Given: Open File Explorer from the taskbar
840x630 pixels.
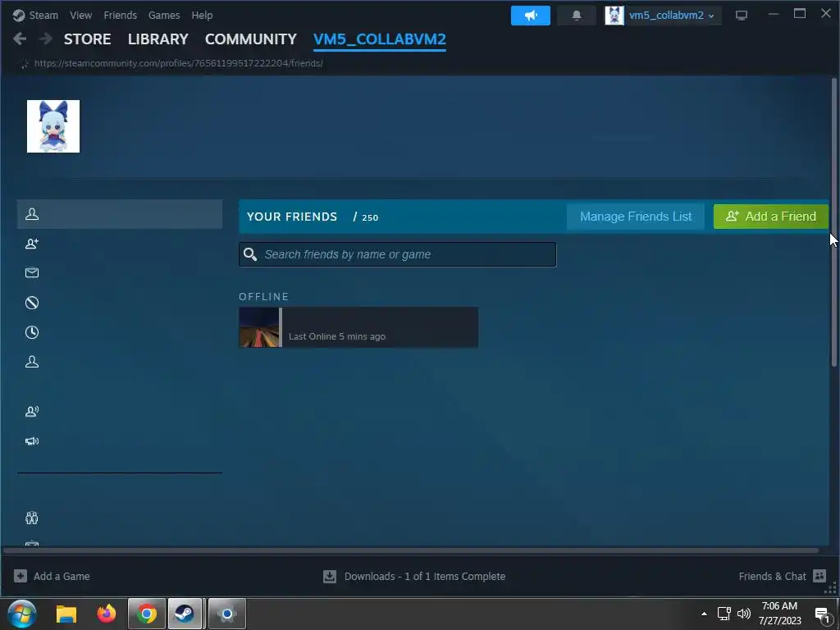Looking at the screenshot, I should point(66,614).
